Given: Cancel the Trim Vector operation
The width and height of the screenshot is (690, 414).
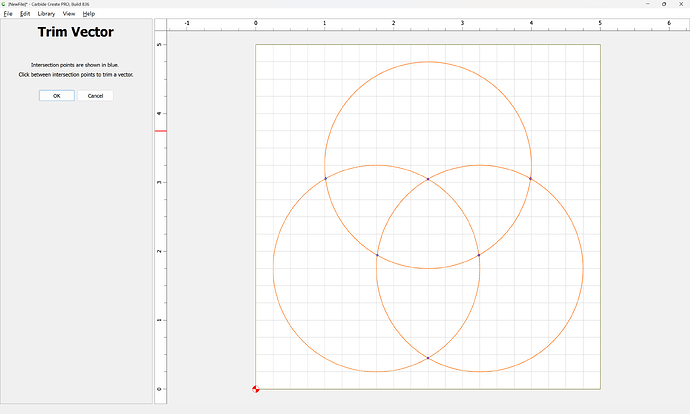Looking at the screenshot, I should [96, 96].
